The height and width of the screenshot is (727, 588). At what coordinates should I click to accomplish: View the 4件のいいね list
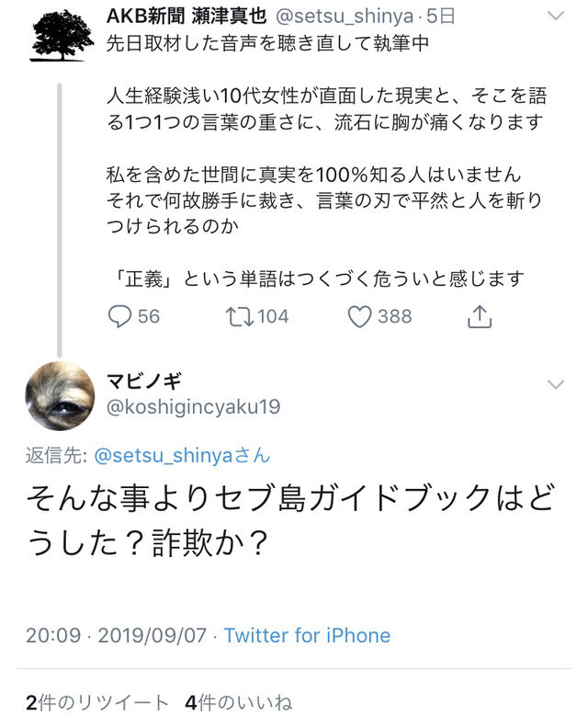click(238, 703)
